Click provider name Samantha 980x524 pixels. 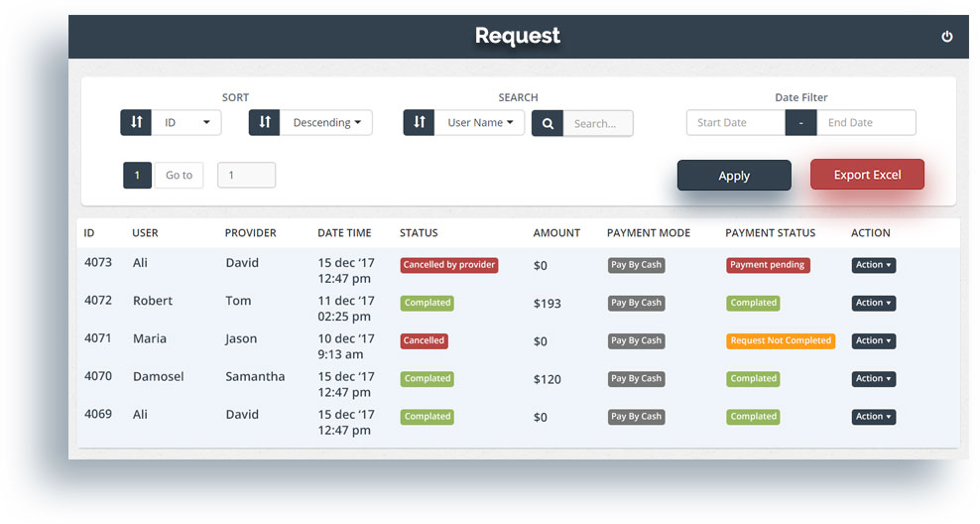click(x=255, y=376)
